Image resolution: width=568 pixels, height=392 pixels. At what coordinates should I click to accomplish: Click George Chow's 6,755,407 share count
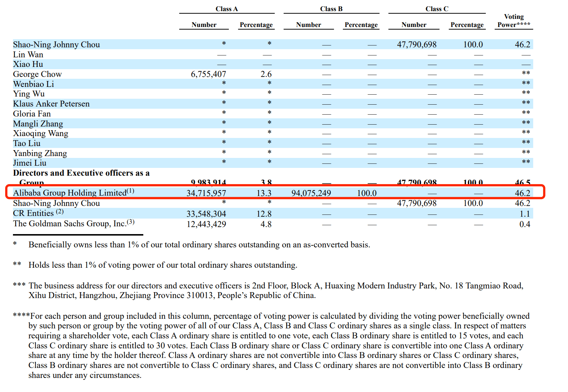[208, 74]
